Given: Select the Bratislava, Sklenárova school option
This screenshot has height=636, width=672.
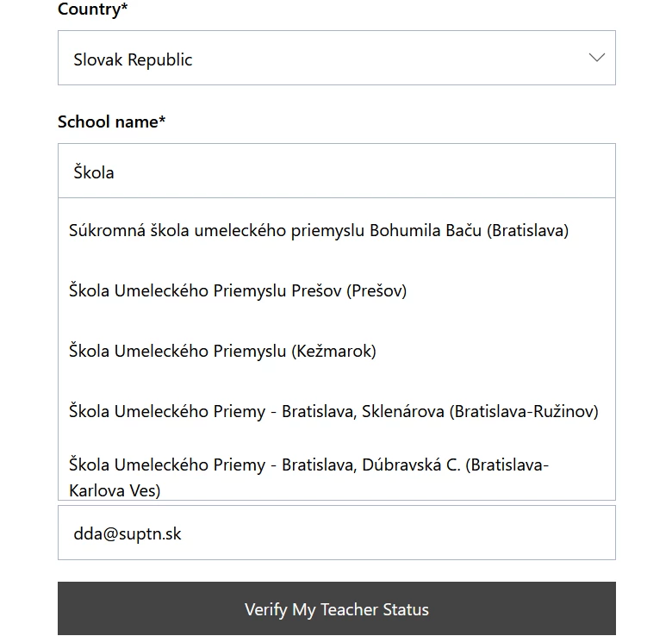Looking at the screenshot, I should click(333, 411).
